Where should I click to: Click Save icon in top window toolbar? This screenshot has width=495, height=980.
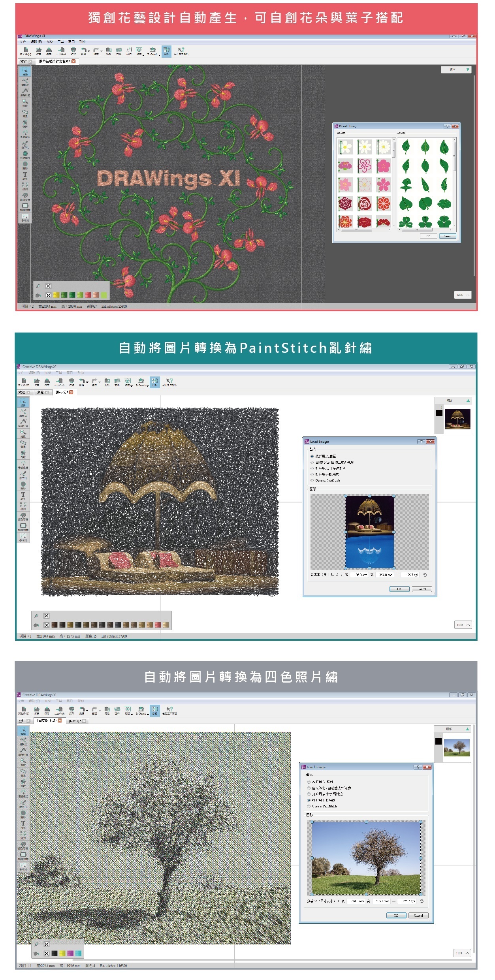[x=49, y=51]
